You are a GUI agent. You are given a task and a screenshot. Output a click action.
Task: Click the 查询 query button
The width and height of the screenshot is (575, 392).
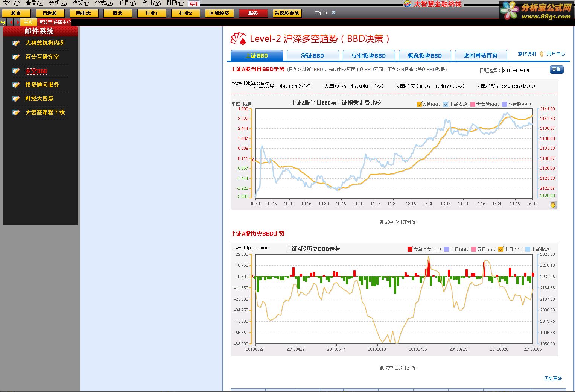pos(557,70)
